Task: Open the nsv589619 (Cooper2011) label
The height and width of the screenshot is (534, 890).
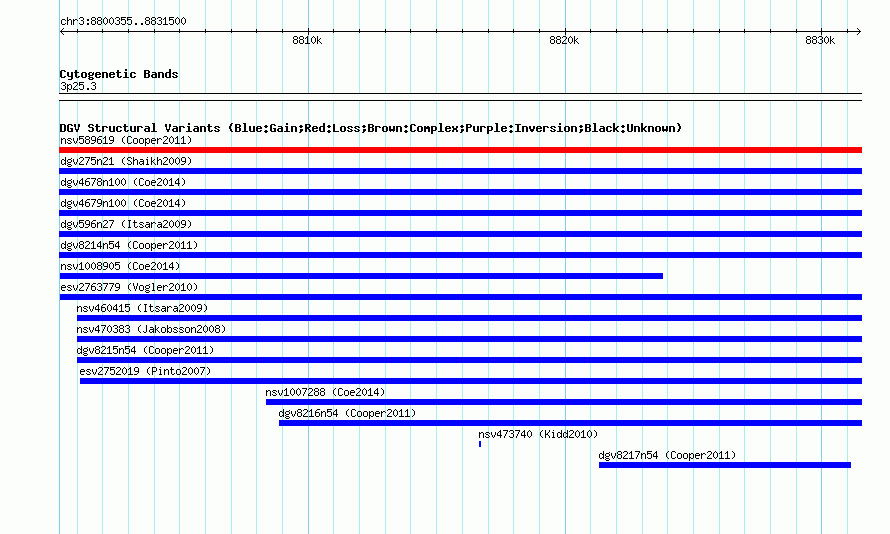Action: tap(126, 140)
